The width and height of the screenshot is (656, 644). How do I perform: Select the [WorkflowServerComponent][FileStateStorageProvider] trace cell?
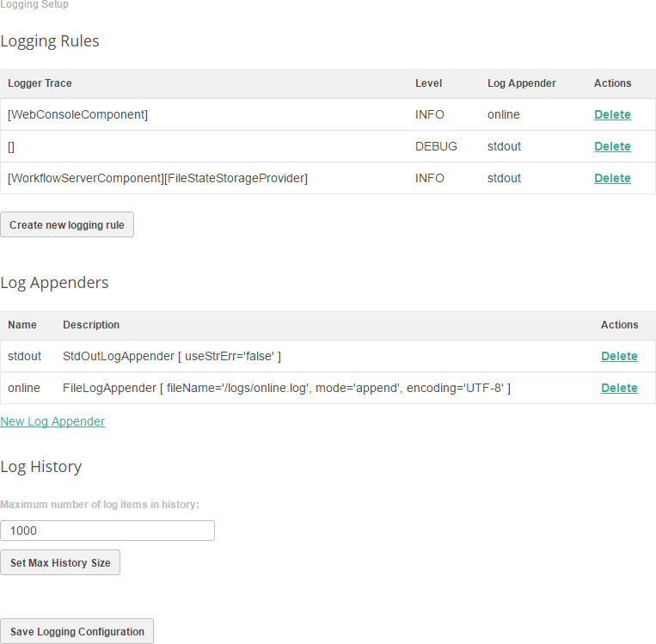coord(157,178)
